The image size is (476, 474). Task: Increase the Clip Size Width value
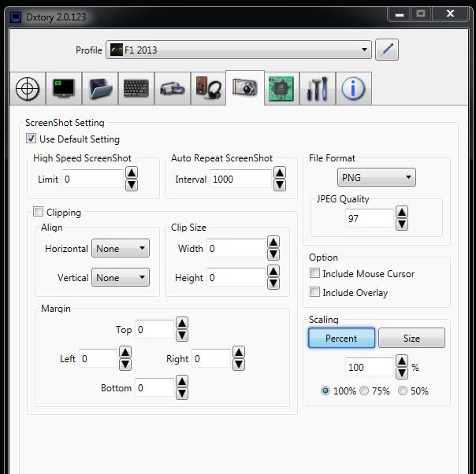click(x=273, y=242)
